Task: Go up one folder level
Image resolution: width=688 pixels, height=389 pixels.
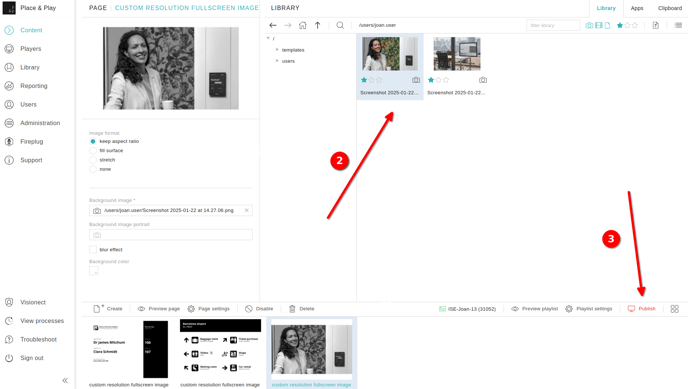Action: [x=318, y=25]
